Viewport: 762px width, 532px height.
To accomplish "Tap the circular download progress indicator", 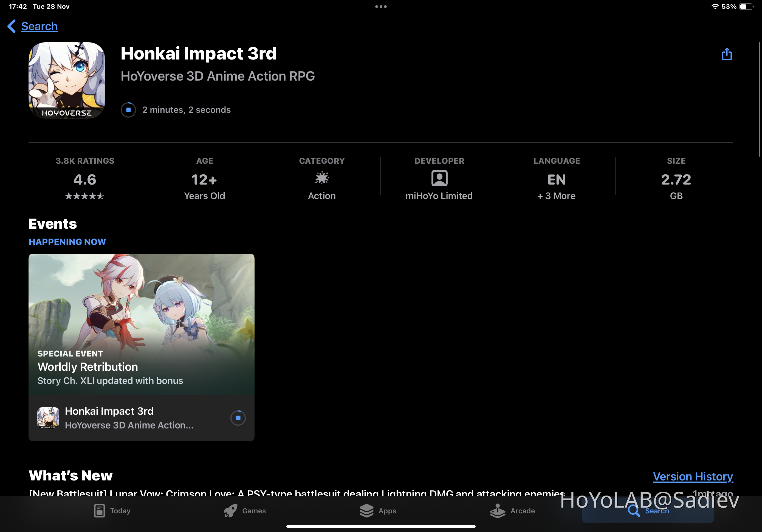I will tap(128, 109).
